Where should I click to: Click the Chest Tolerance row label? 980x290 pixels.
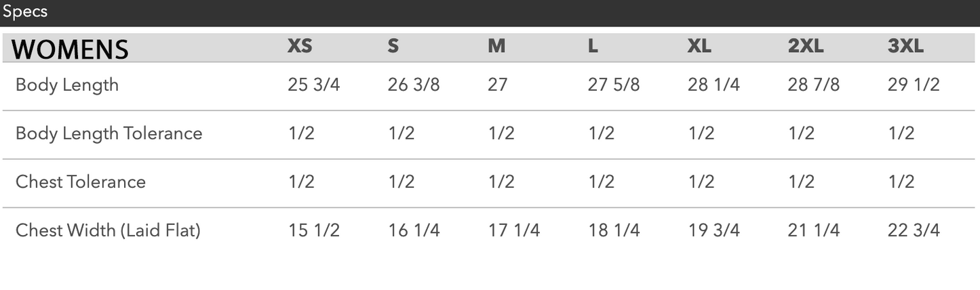(x=81, y=182)
